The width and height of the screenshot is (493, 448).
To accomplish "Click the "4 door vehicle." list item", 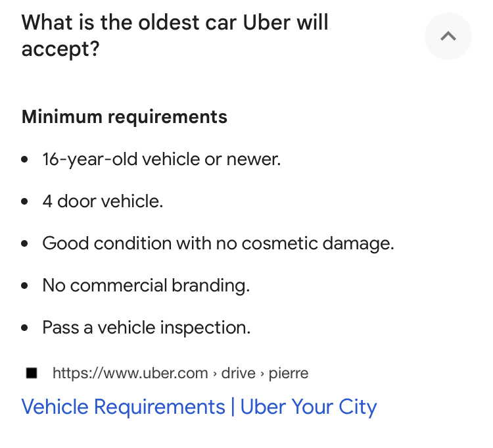I will [103, 201].
